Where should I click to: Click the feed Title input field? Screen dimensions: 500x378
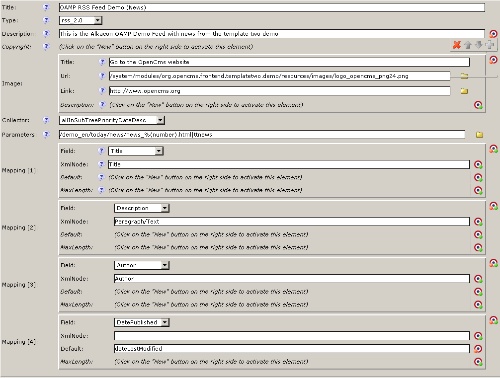click(x=272, y=7)
